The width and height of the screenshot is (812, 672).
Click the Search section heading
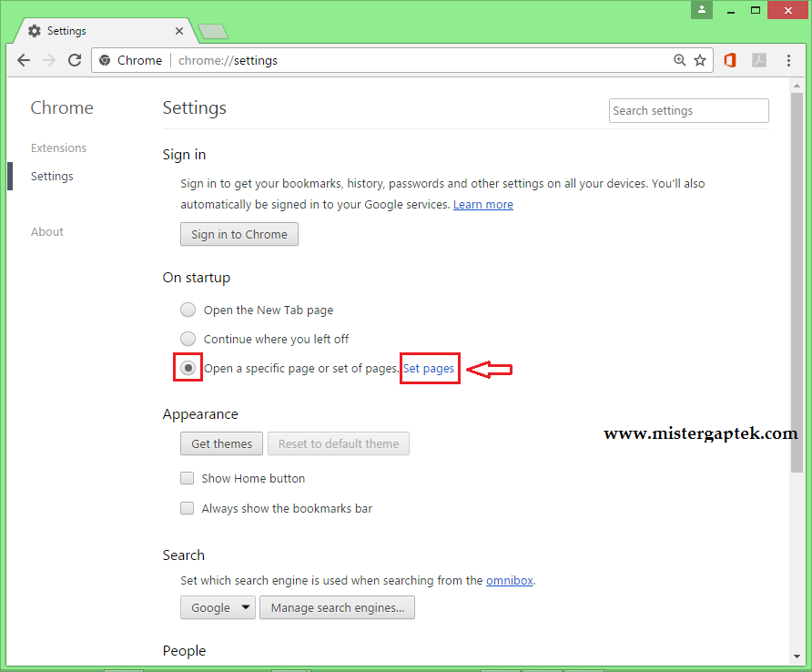pos(183,555)
